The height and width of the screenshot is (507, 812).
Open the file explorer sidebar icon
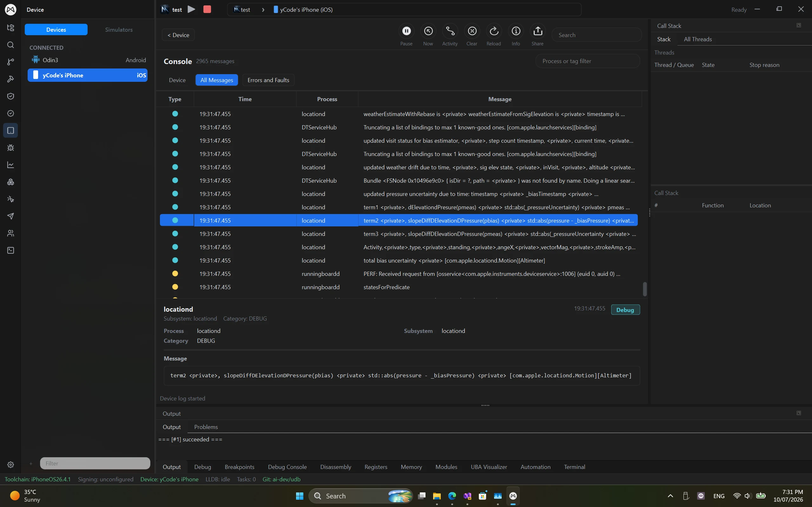coord(11,28)
